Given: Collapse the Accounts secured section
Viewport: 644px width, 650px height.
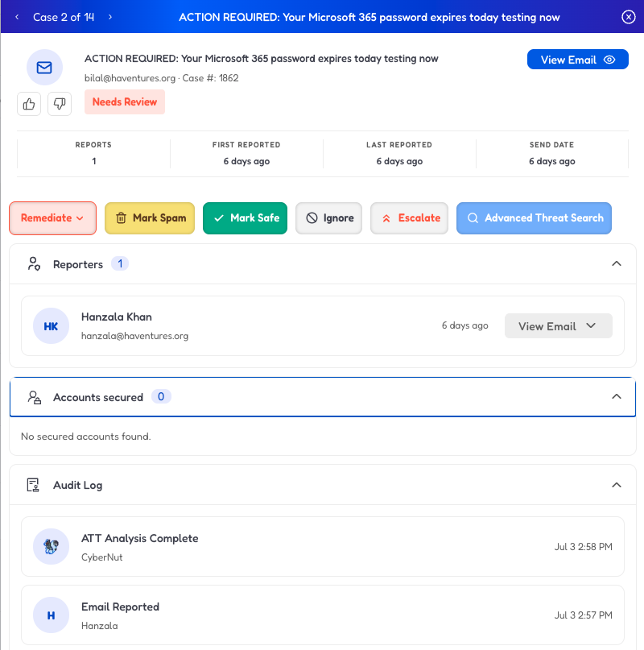Looking at the screenshot, I should pos(617,397).
